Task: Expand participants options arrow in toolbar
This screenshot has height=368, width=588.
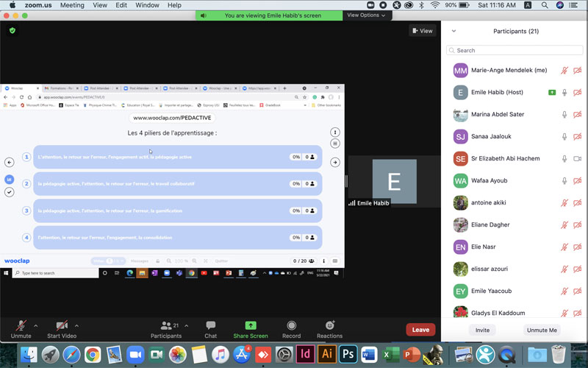Action: coord(187,325)
